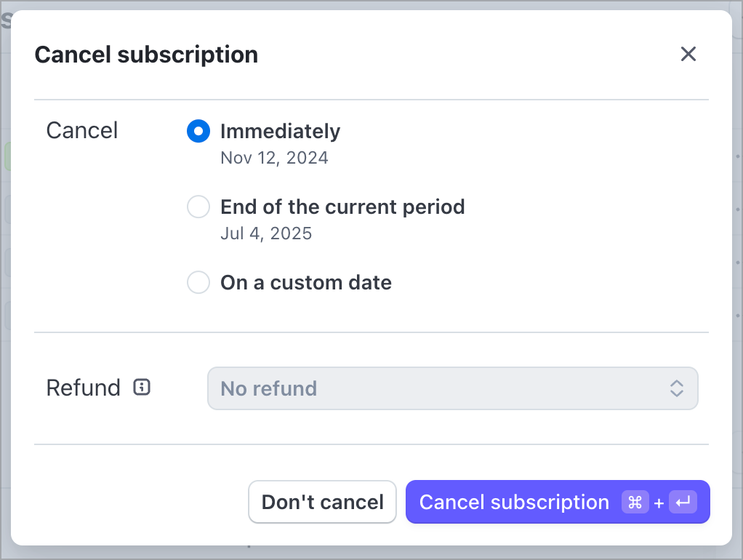The width and height of the screenshot is (743, 560).
Task: Click the Command key badge on the confirm button
Action: [x=634, y=502]
